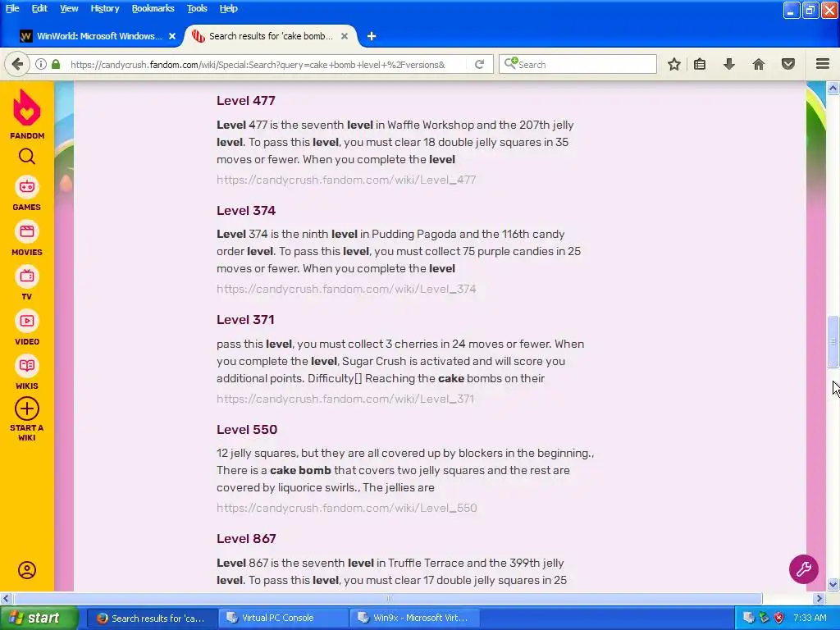The image size is (840, 630).
Task: Open the History menu
Action: coord(104,8)
